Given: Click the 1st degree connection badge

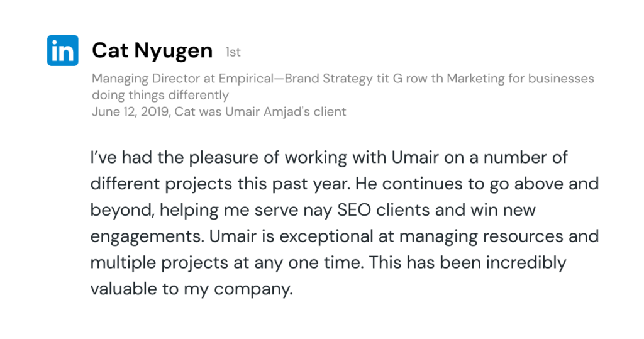Looking at the screenshot, I should pos(233,53).
